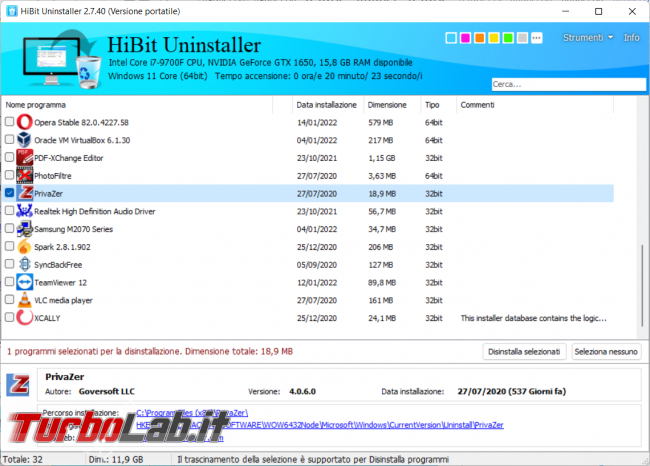Click the Spark flame icon
Viewport: 650px width, 466px height.
coord(24,247)
